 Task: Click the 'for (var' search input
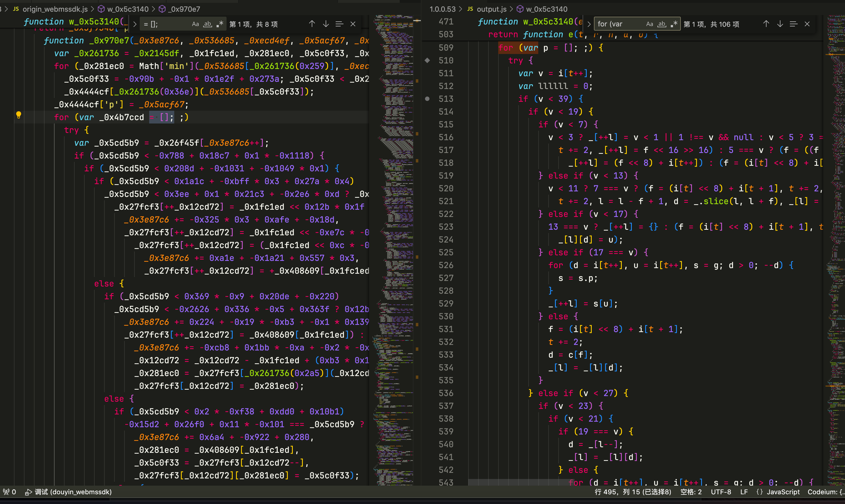pos(619,24)
